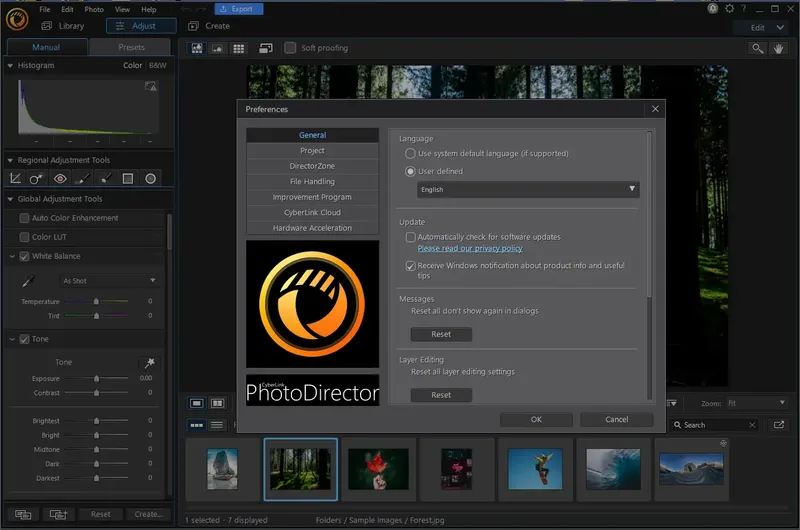Open the File Handling preferences tab

click(312, 182)
